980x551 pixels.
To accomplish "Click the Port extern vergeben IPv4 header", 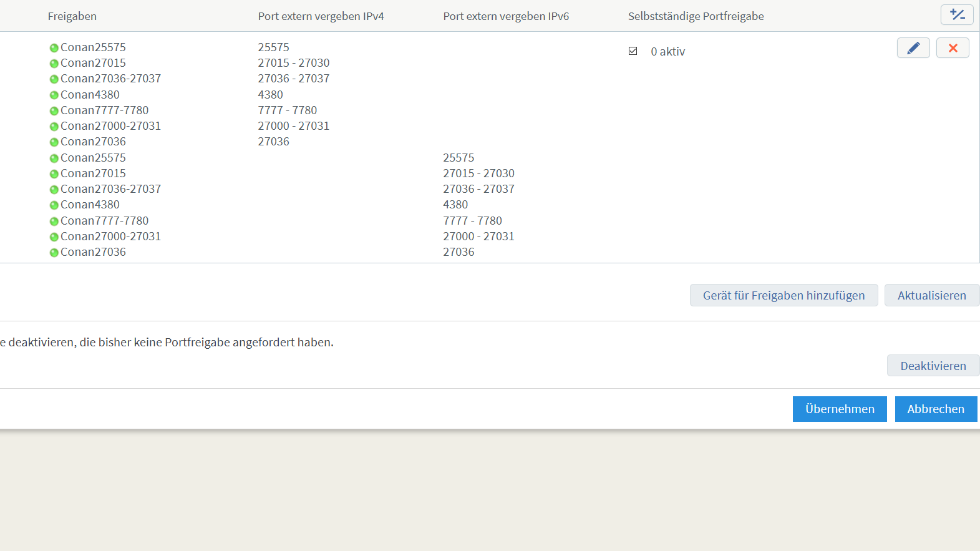I will coord(321,16).
